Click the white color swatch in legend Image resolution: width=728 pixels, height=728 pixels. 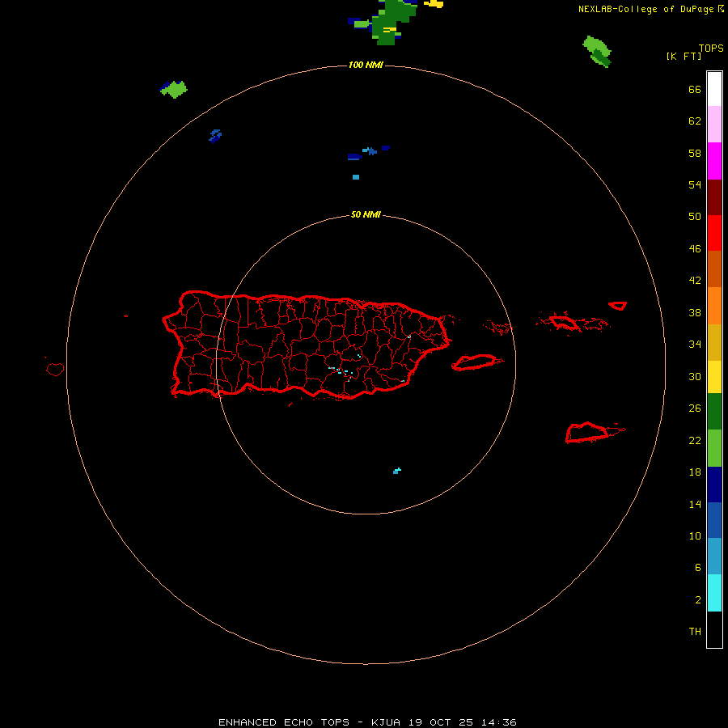pos(714,89)
